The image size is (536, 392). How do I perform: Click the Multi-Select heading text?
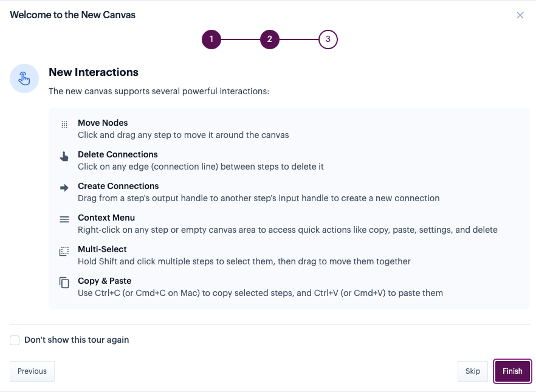pos(102,249)
